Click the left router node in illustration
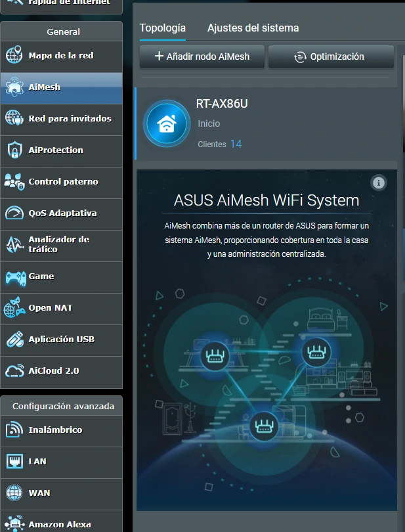 point(215,355)
